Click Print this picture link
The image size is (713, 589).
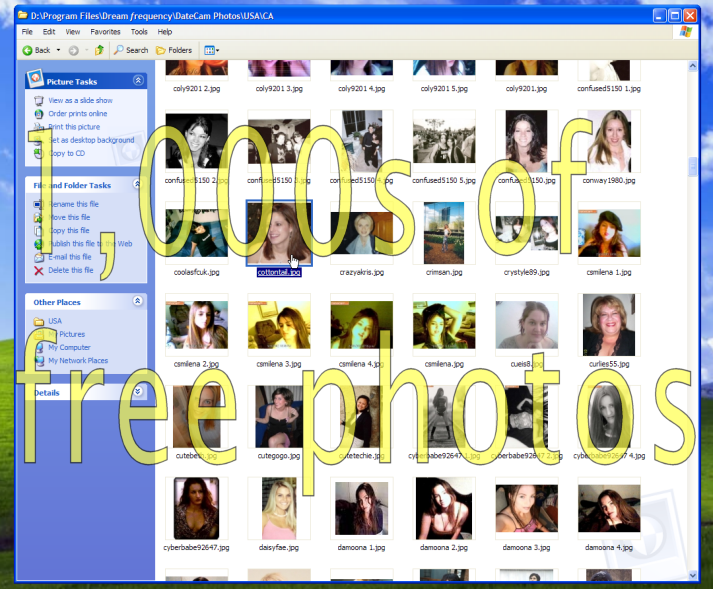click(74, 127)
